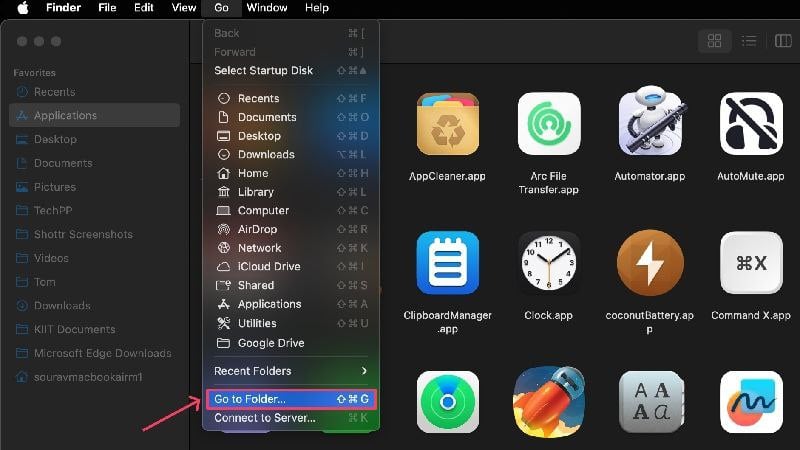Image resolution: width=800 pixels, height=450 pixels.
Task: Open the AppCleaner.app icon
Action: (x=447, y=124)
